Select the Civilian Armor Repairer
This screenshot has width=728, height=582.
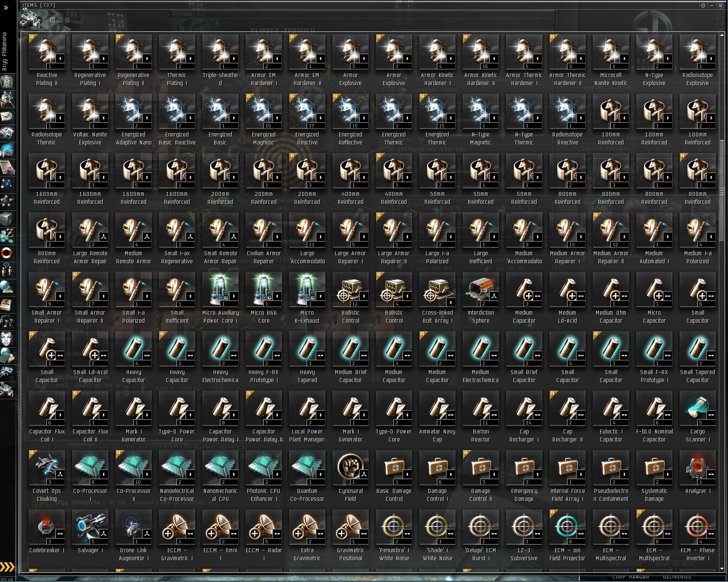point(264,238)
